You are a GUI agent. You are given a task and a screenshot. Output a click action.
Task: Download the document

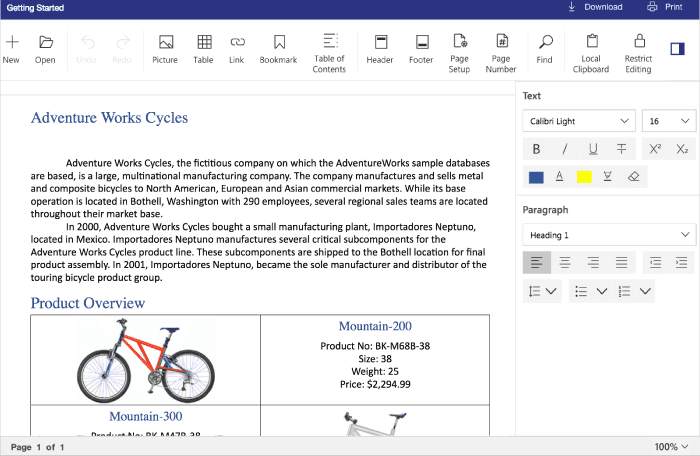pos(595,7)
